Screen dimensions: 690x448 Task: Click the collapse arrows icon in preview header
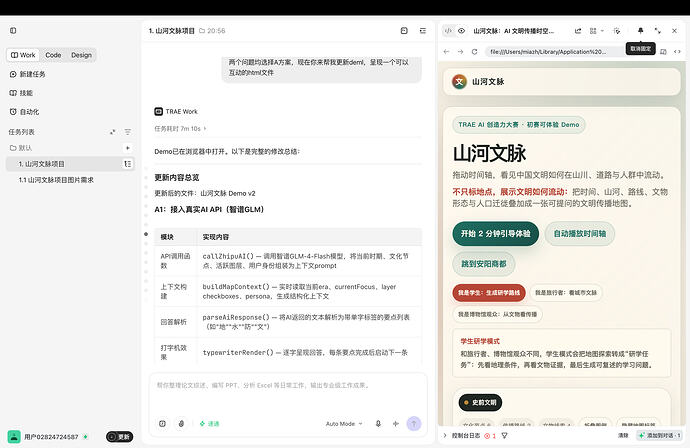657,30
